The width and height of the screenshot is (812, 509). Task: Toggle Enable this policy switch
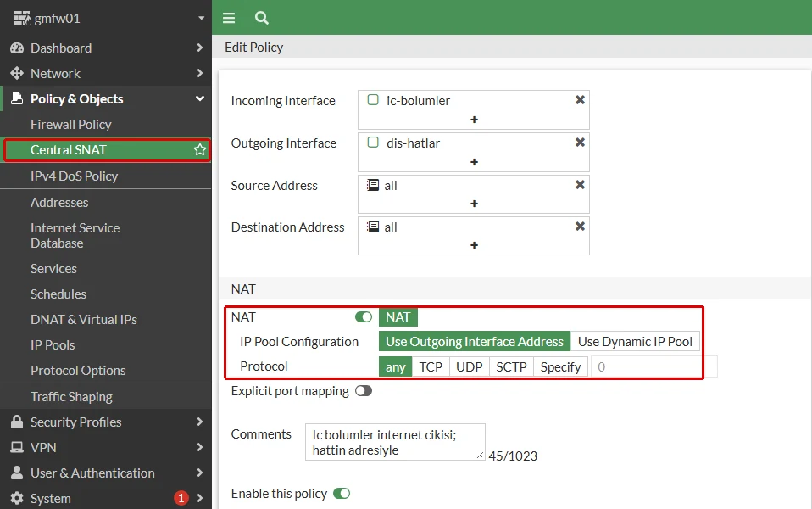tap(342, 494)
